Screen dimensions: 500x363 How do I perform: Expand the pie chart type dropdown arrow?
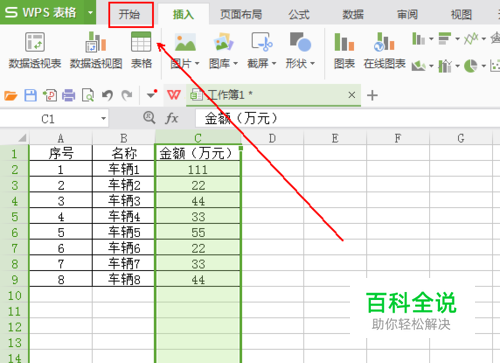pos(484,66)
